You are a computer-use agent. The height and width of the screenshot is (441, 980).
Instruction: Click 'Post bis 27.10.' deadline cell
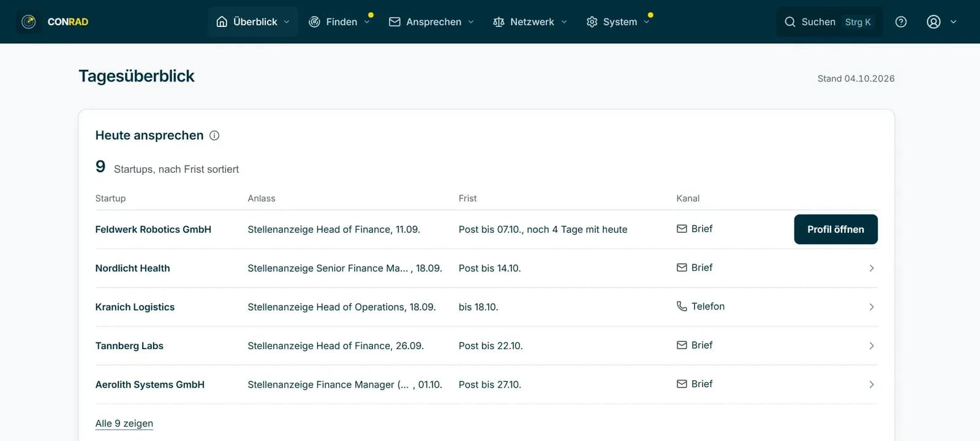click(x=490, y=385)
